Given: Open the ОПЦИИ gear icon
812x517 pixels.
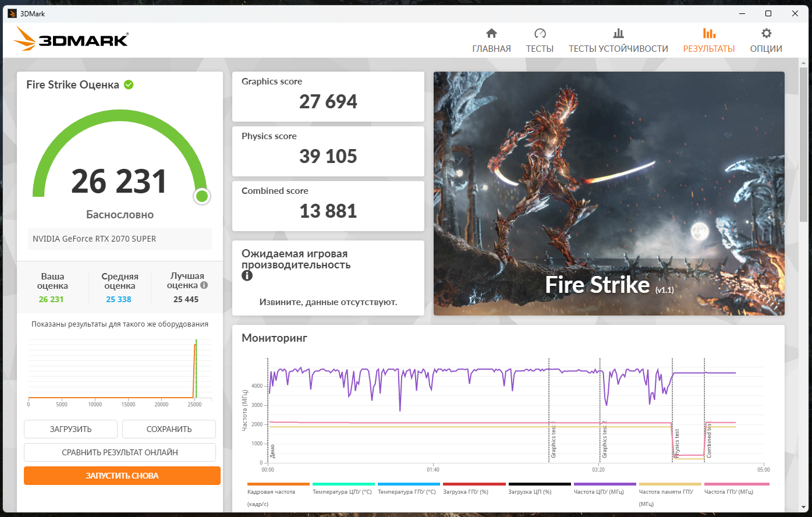Looking at the screenshot, I should click(766, 33).
